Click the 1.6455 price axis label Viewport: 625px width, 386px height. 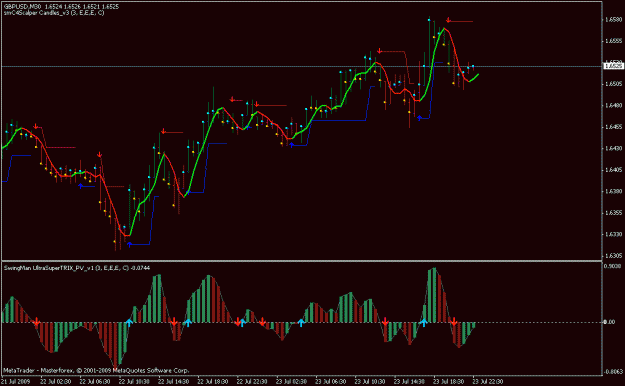point(613,127)
